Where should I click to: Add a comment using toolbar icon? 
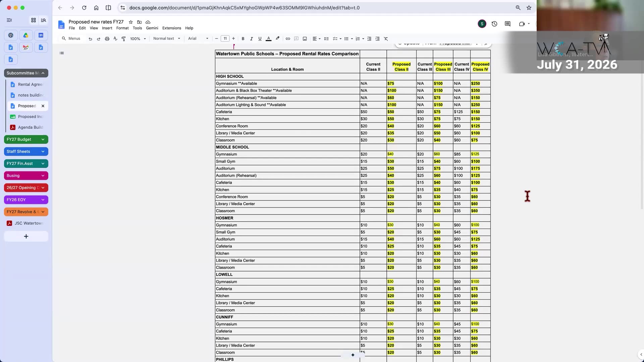pos(296,39)
